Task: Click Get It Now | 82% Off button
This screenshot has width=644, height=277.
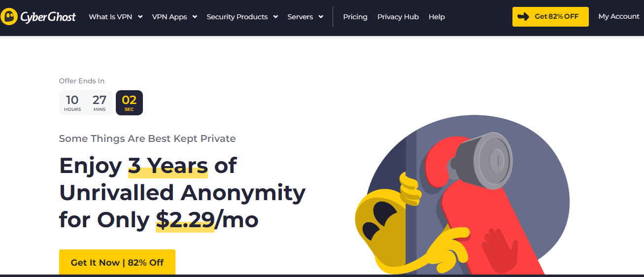Action: click(117, 262)
